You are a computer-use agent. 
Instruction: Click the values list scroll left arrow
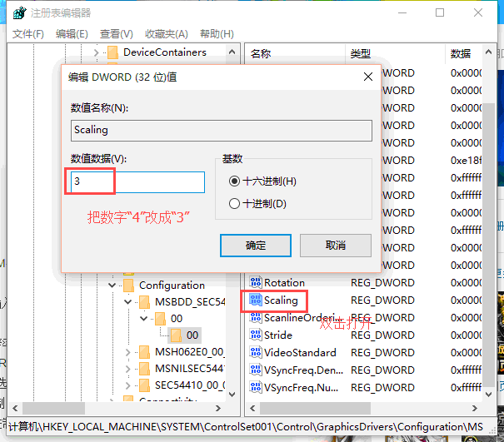click(252, 408)
